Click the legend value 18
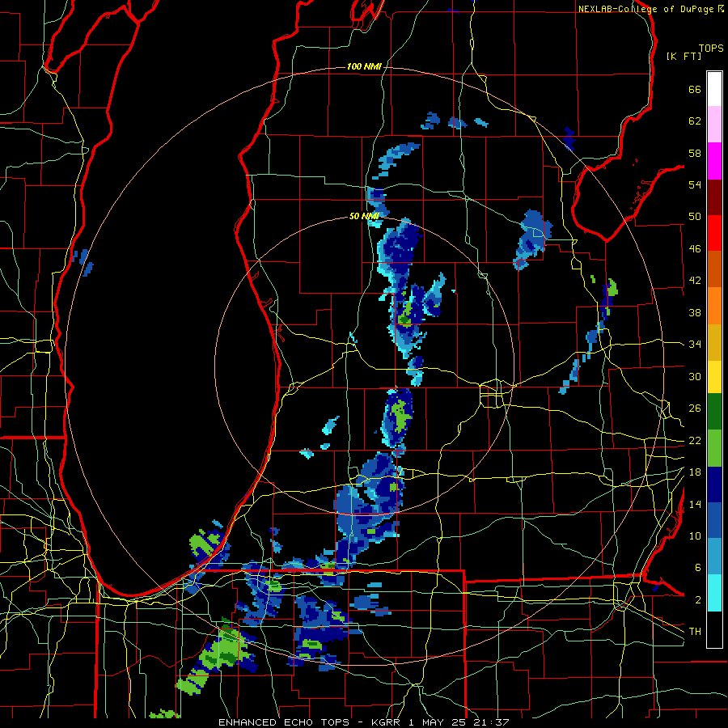This screenshot has width=728, height=728. [x=695, y=472]
